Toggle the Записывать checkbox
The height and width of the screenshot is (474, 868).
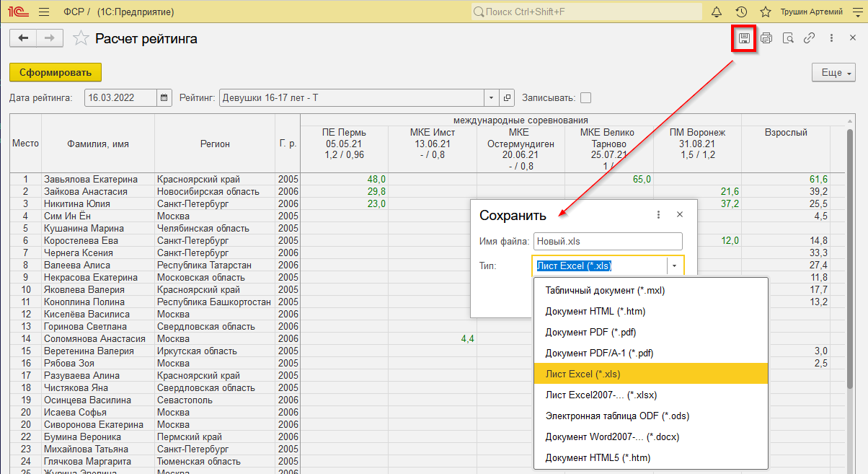pos(586,97)
